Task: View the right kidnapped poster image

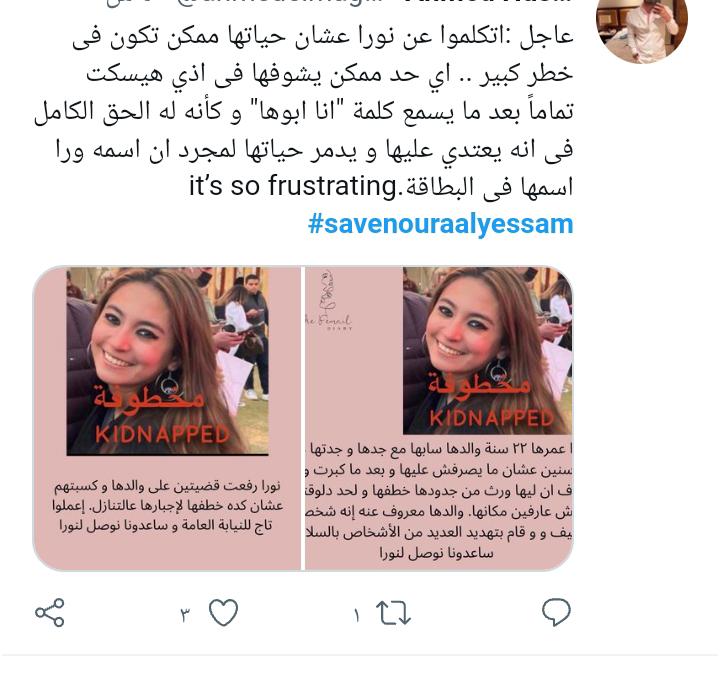Action: pos(439,418)
